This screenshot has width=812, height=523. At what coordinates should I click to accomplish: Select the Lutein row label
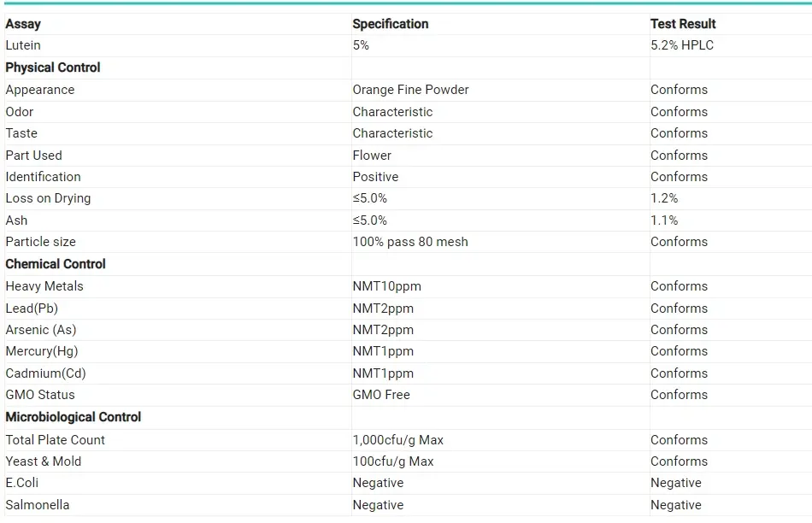coord(23,45)
